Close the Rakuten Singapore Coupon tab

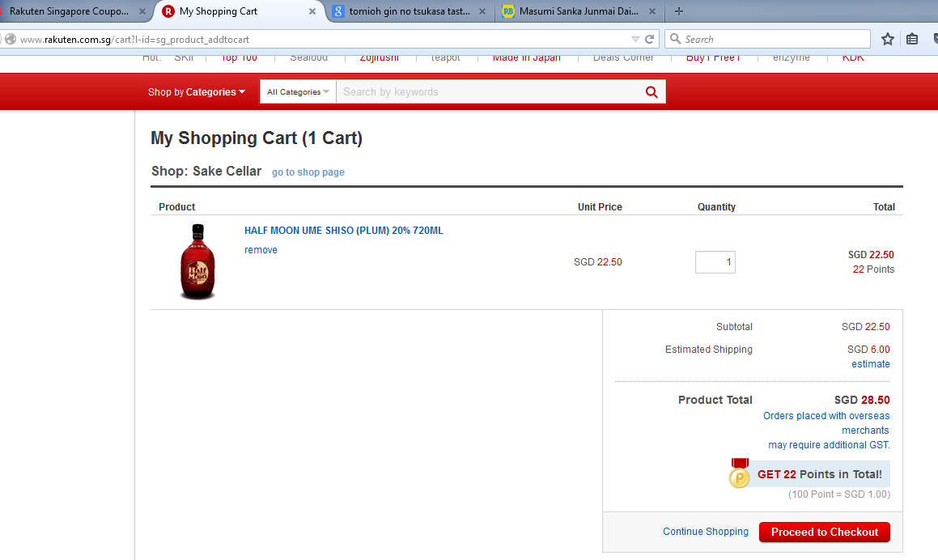(x=142, y=11)
